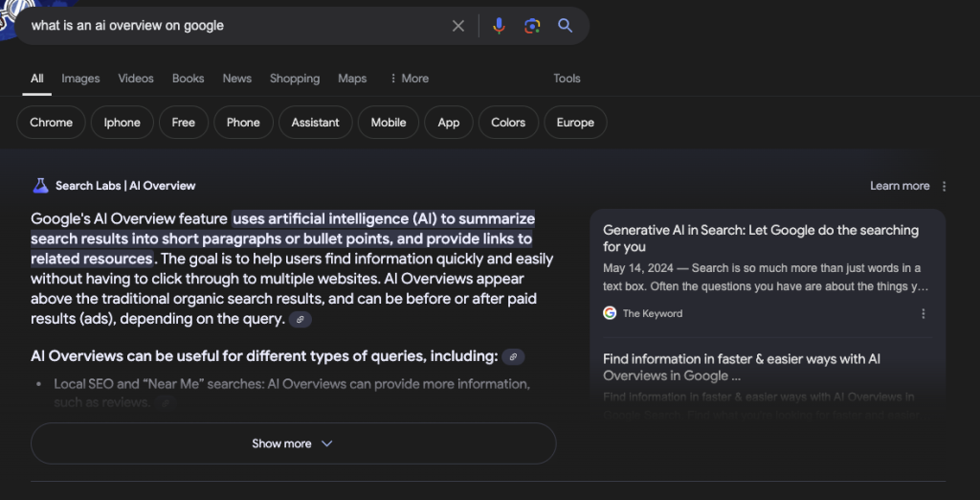The height and width of the screenshot is (500, 980).
Task: Expand the More search categories menu
Action: pyautogui.click(x=409, y=79)
